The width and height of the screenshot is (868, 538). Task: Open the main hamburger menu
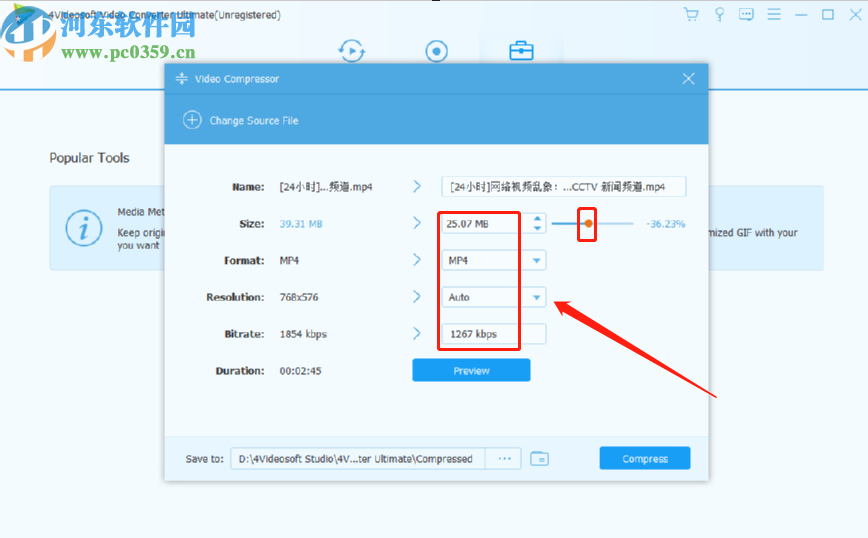pyautogui.click(x=774, y=14)
